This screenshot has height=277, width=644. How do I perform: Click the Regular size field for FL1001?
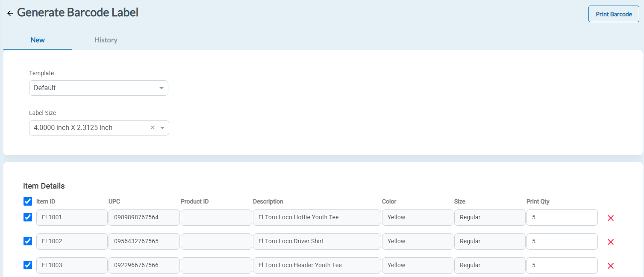(x=490, y=218)
